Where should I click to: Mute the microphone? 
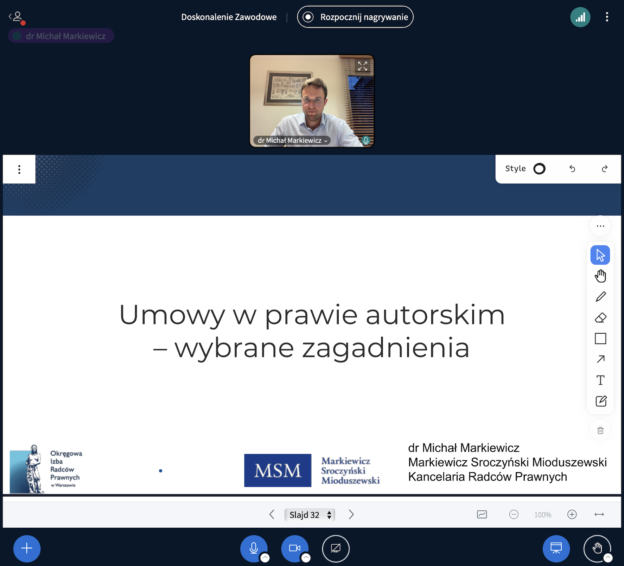[x=254, y=548]
